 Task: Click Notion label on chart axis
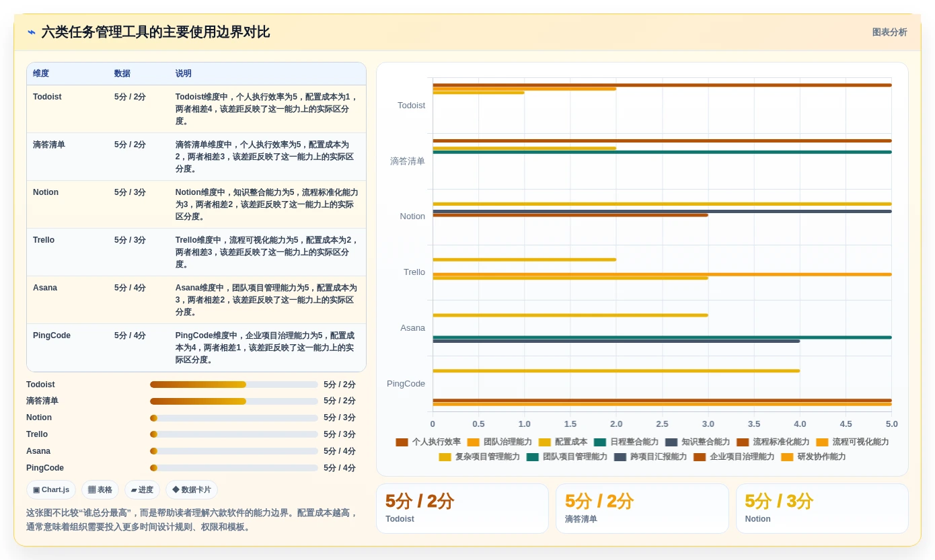coord(412,216)
